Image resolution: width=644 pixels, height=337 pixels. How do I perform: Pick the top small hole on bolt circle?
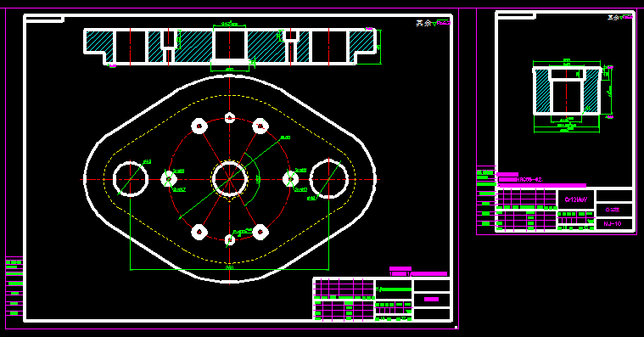tap(230, 119)
